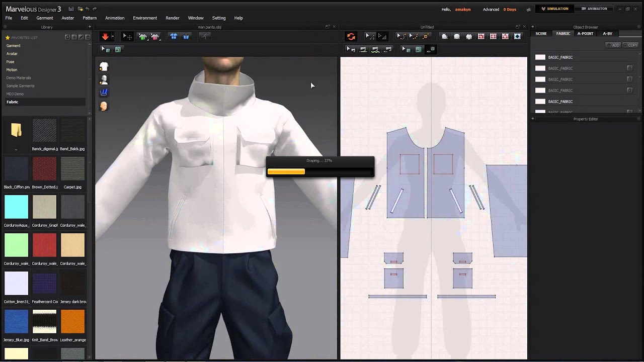The width and height of the screenshot is (644, 362).
Task: Select the Transform Pattern tool
Action: tap(382, 36)
